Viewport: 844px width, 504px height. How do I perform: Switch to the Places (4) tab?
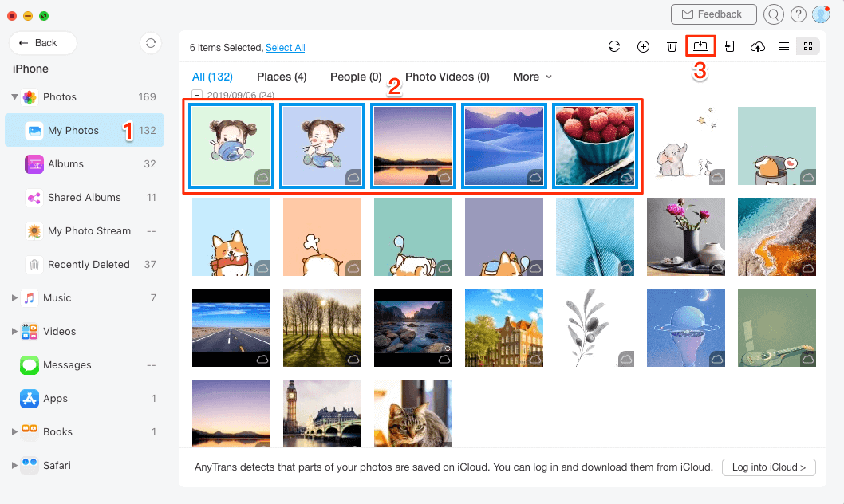coord(282,77)
